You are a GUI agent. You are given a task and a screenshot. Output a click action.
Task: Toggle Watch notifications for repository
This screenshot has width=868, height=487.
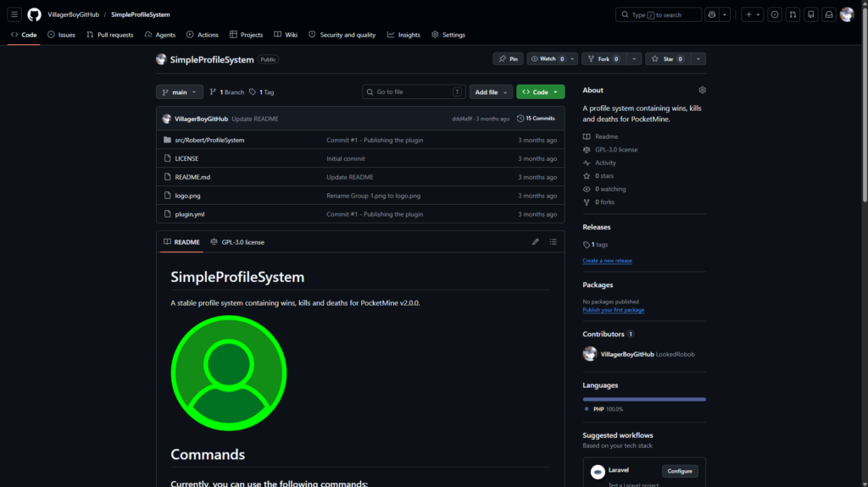(547, 58)
